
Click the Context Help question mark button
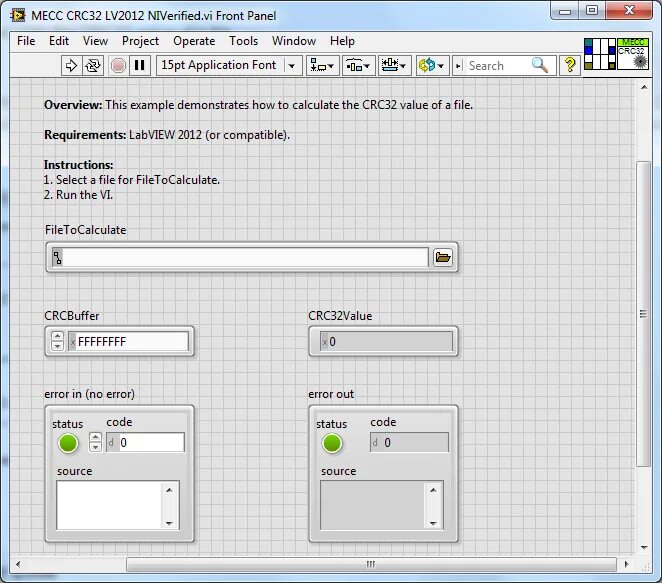click(x=570, y=65)
